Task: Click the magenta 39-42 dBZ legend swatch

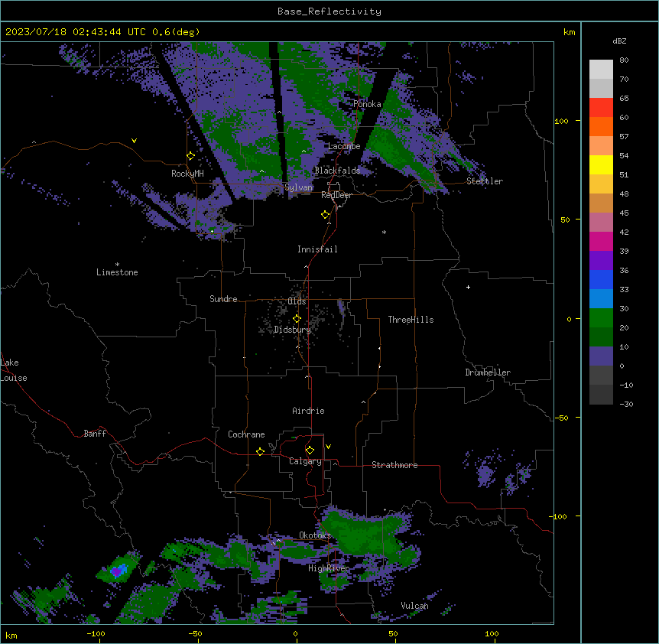Action: click(601, 241)
